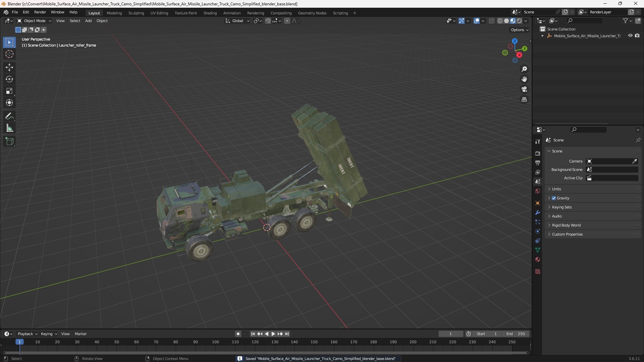Open Object Data properties green triangle tab
The image size is (644, 362).
click(538, 250)
